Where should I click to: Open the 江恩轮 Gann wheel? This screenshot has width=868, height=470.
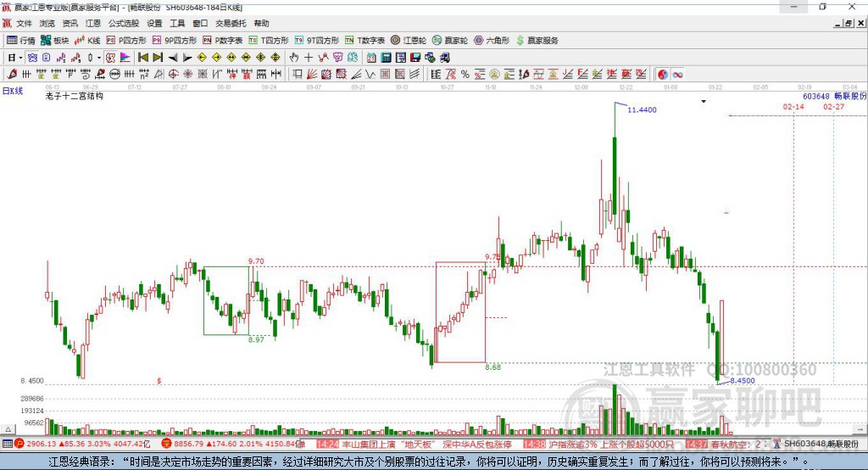tap(409, 41)
